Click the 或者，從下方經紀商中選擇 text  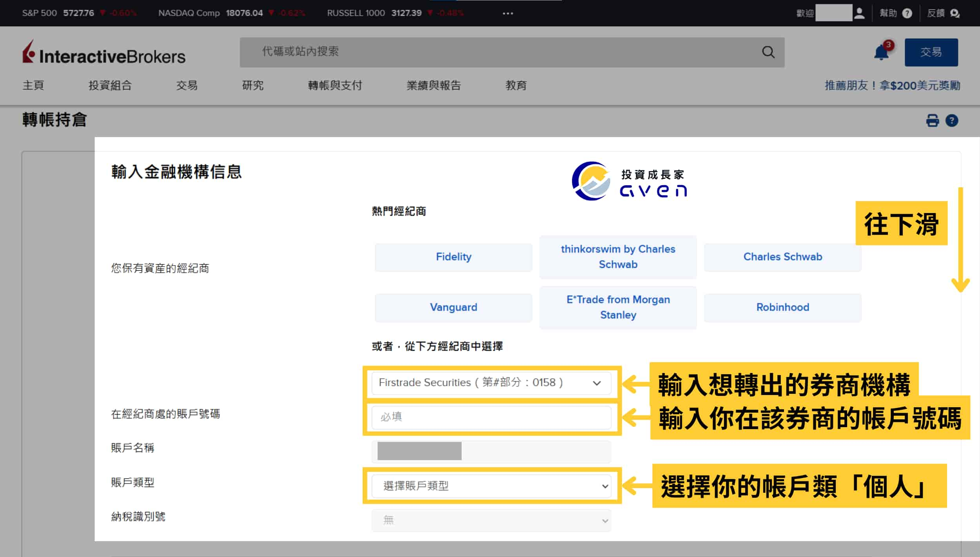click(x=437, y=346)
